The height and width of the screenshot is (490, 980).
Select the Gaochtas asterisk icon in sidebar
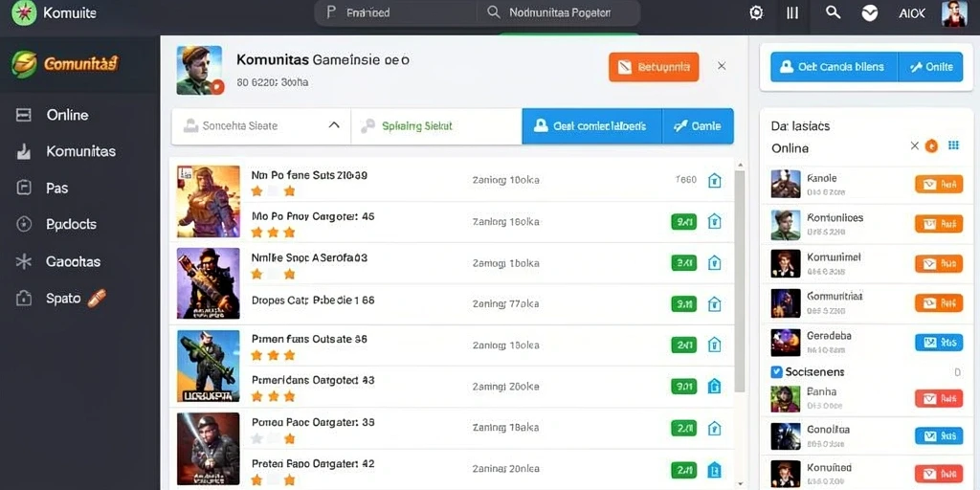pyautogui.click(x=23, y=261)
